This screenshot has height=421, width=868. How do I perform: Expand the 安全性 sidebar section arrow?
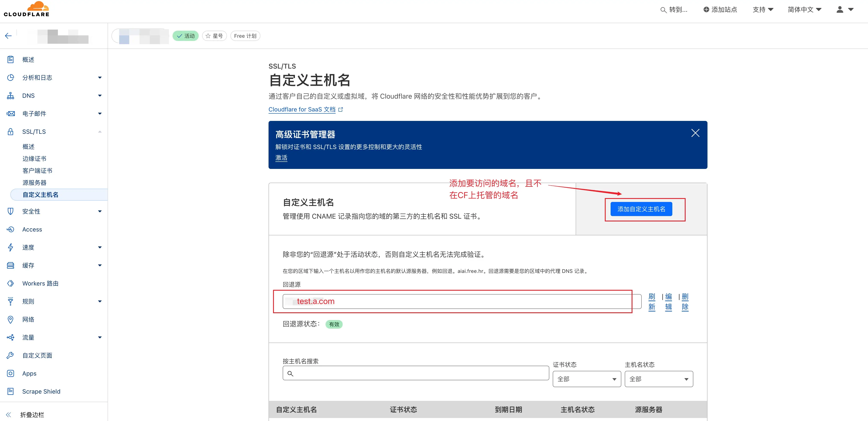100,211
